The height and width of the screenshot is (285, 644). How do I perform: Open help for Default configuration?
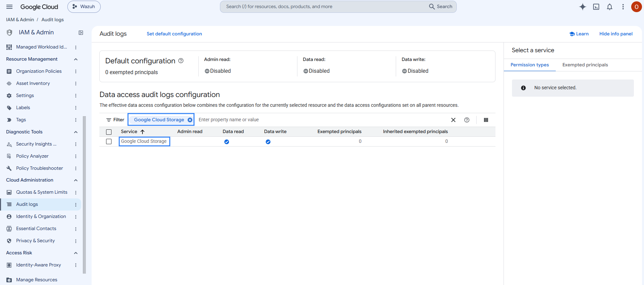(x=181, y=61)
